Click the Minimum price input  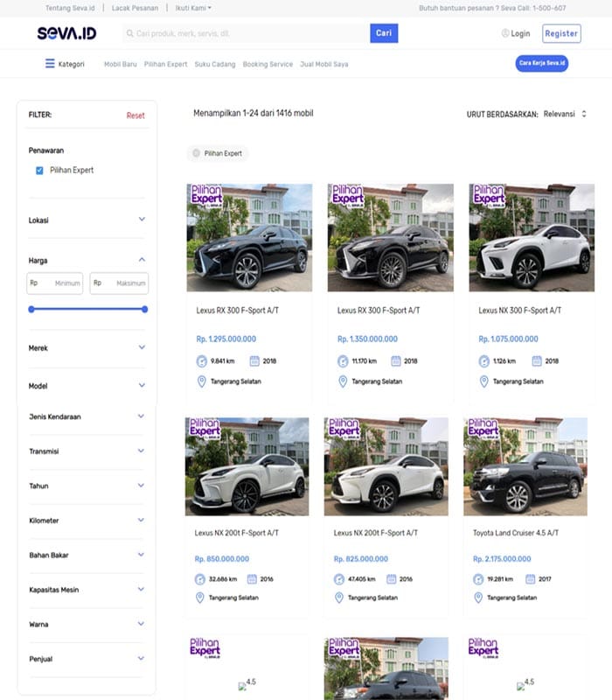(55, 283)
